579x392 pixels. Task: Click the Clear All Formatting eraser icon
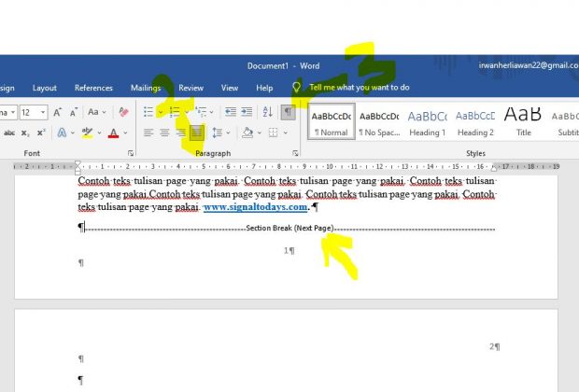pyautogui.click(x=123, y=112)
